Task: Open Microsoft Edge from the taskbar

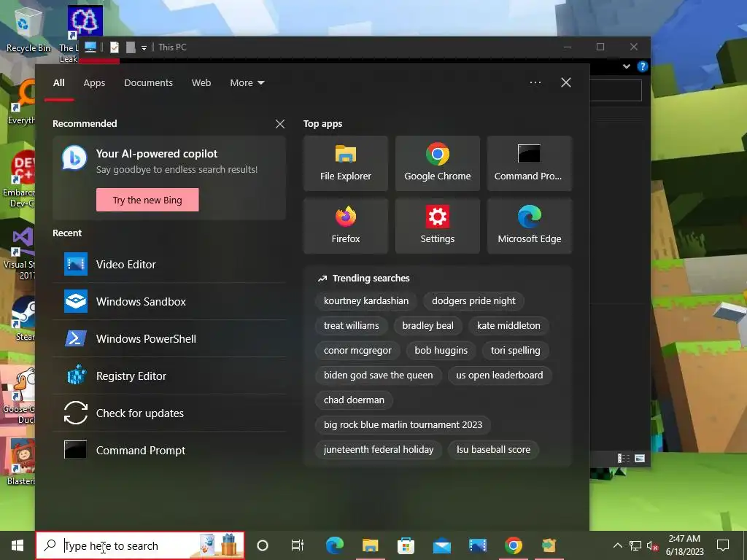Action: pyautogui.click(x=334, y=545)
